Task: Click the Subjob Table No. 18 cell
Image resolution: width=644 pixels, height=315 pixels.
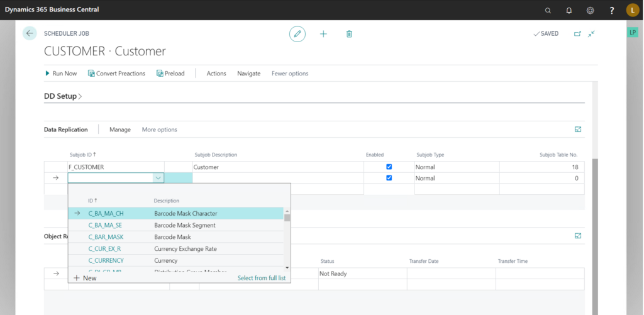Action: coord(541,167)
